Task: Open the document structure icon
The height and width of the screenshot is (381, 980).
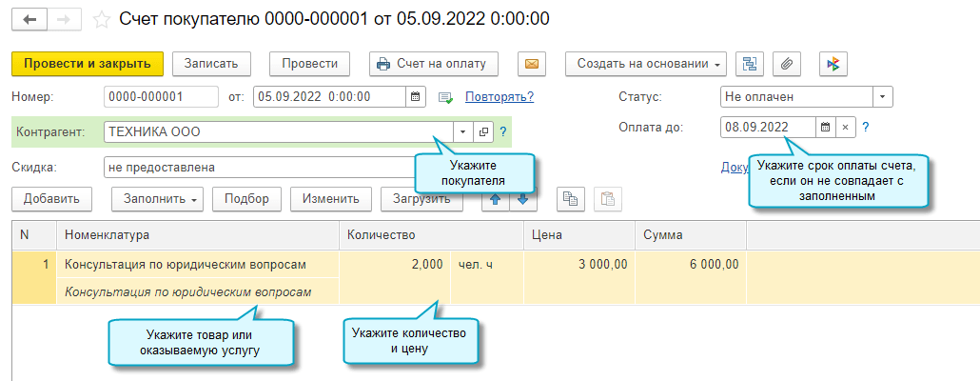Action: pyautogui.click(x=751, y=64)
